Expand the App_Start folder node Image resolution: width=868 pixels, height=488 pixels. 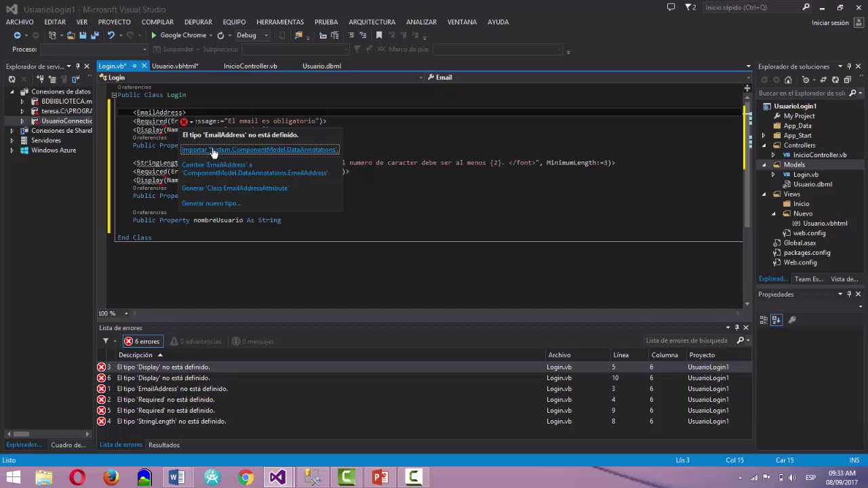(764, 136)
